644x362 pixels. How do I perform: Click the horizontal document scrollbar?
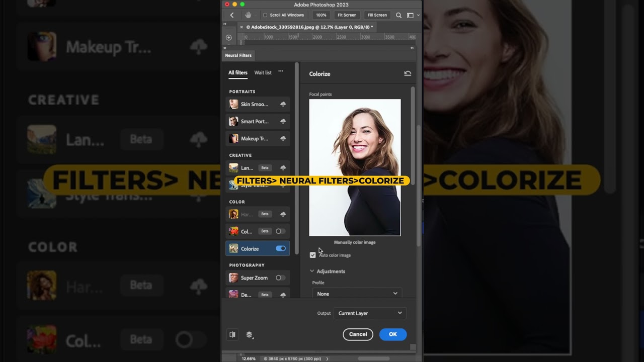(x=373, y=358)
